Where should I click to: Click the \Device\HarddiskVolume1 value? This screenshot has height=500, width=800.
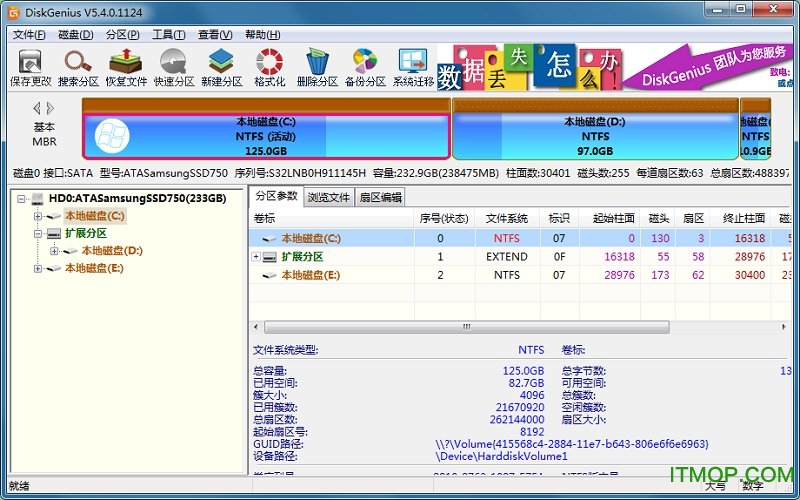tap(502, 456)
